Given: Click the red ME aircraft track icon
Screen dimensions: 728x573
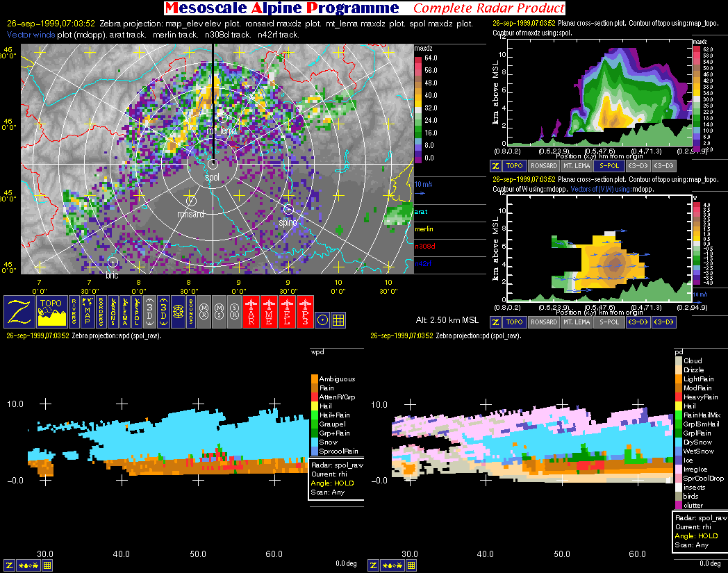Looking at the screenshot, I should click(x=269, y=311).
